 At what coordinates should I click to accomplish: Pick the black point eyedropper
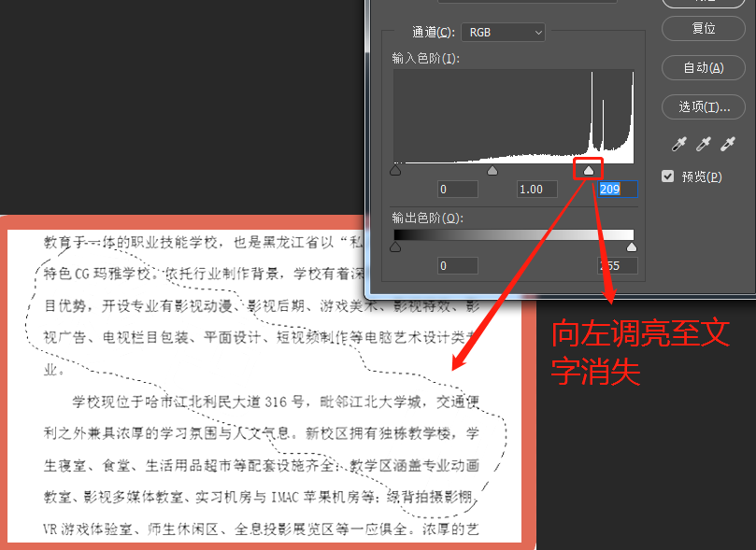[x=680, y=144]
